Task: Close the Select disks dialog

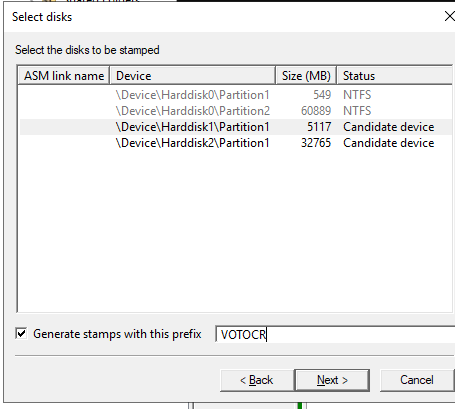Action: coord(449,16)
